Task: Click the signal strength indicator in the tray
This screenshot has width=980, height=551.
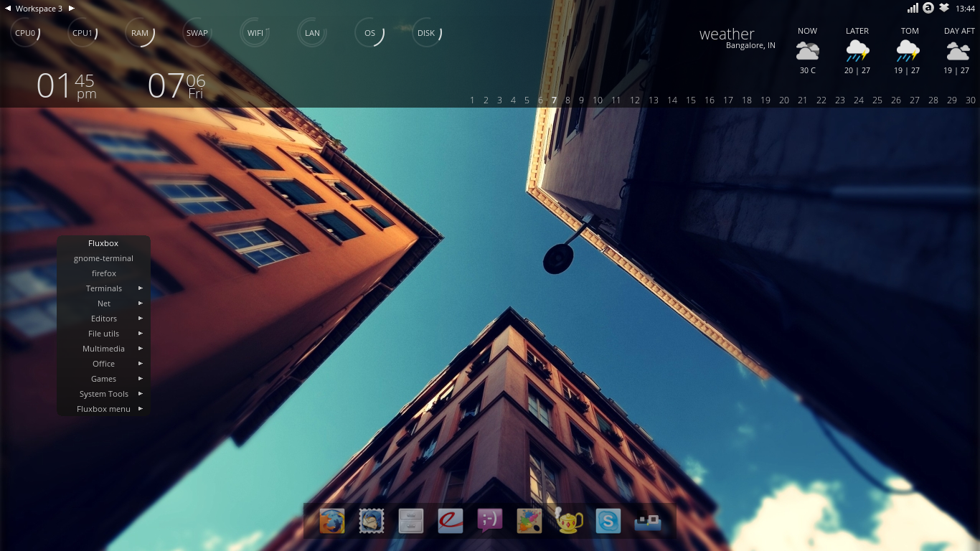Action: [913, 7]
